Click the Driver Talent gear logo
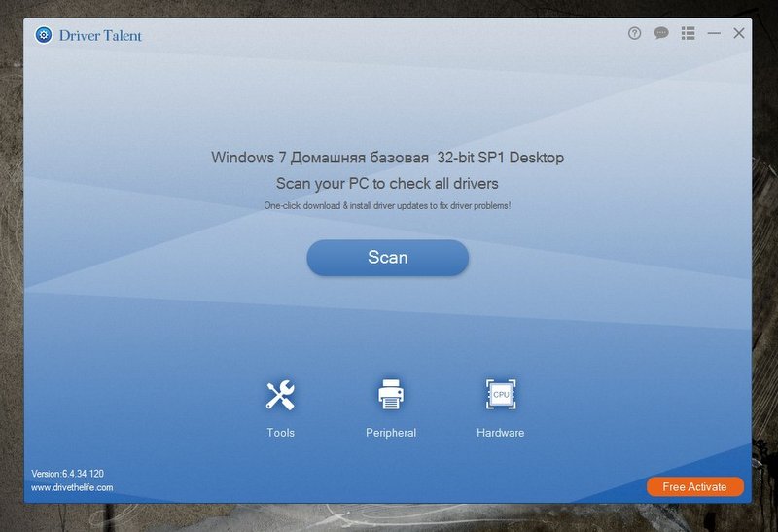 click(44, 35)
